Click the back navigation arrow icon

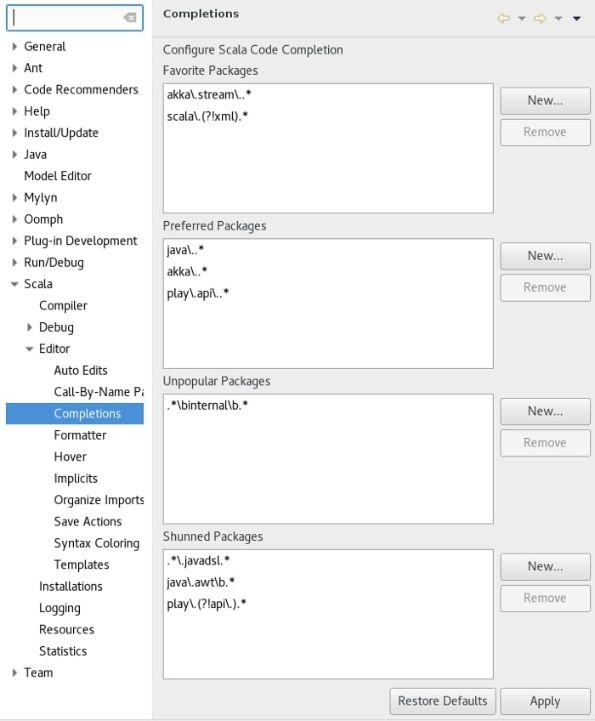coord(503,18)
